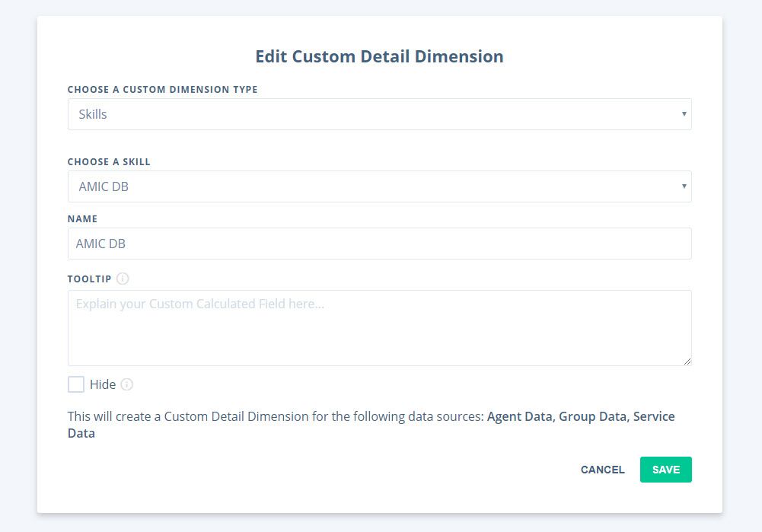Click the arrow on the Skills dropdown

click(684, 114)
